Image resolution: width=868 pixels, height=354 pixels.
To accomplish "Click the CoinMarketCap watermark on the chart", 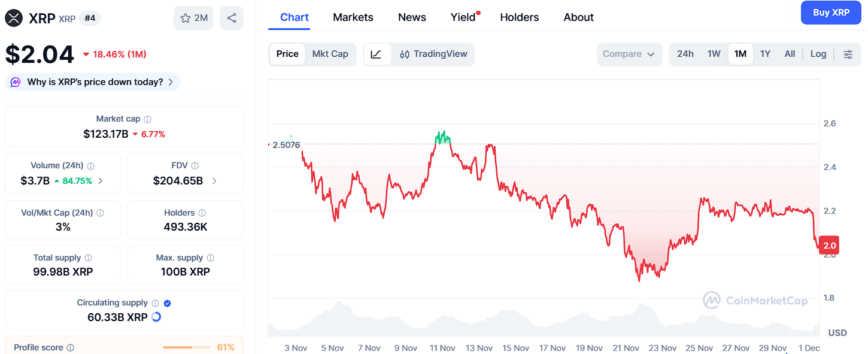I will coord(755,300).
